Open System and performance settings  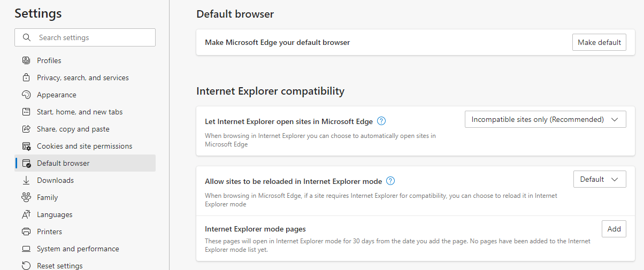78,249
